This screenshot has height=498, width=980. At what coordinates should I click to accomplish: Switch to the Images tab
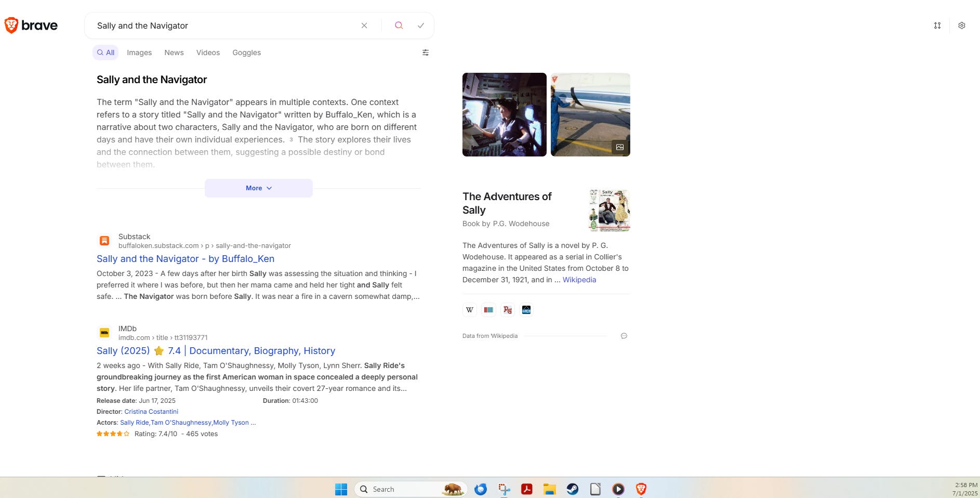pyautogui.click(x=139, y=53)
